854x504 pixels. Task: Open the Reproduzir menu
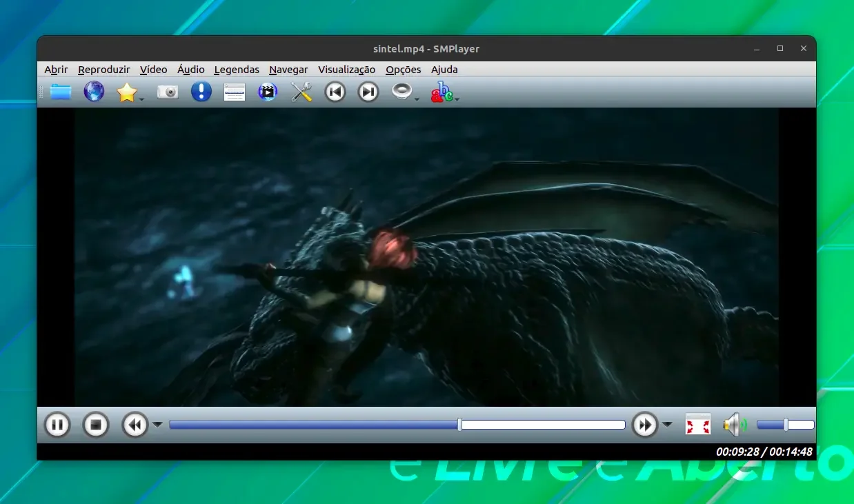click(x=104, y=70)
